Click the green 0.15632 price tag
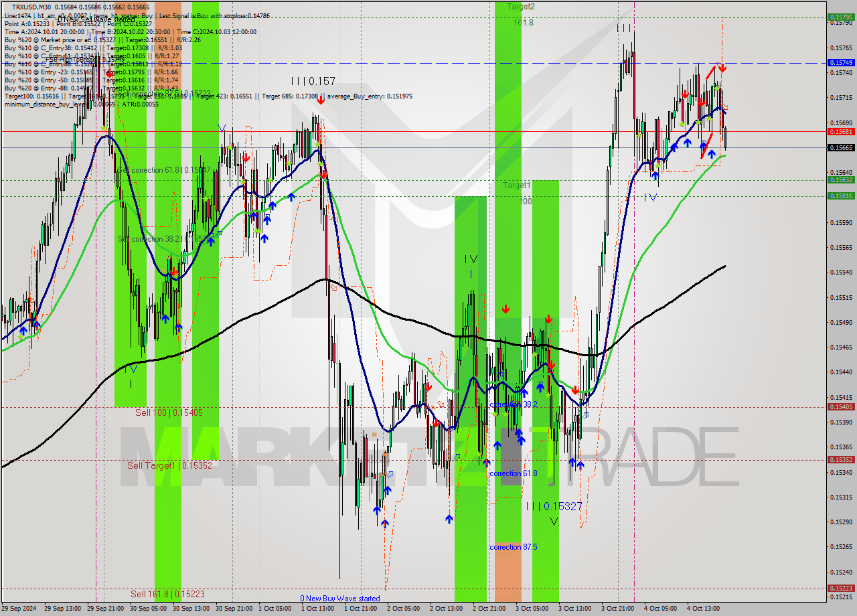 pos(841,179)
